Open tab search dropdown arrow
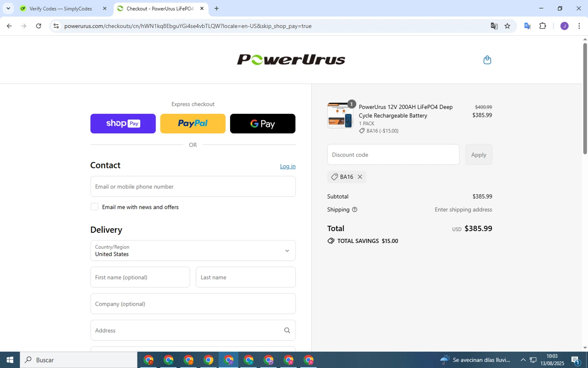Image resolution: width=588 pixels, height=368 pixels. click(8, 8)
